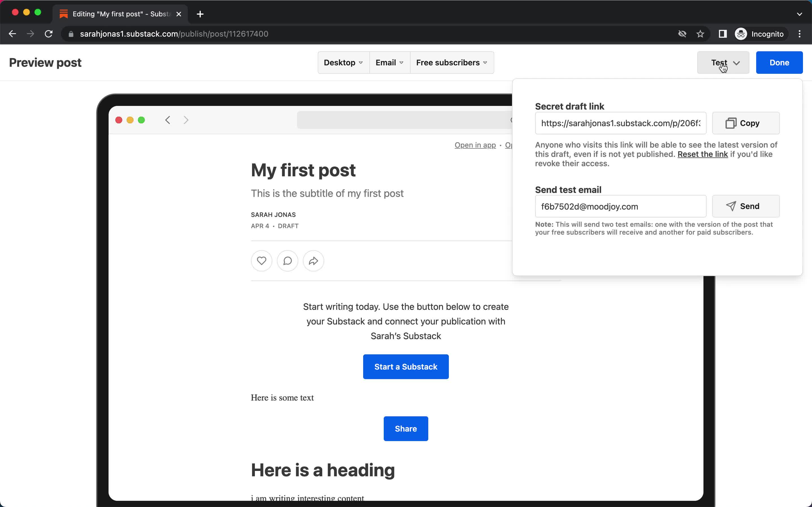
Task: Toggle the Test options panel open
Action: 723,63
